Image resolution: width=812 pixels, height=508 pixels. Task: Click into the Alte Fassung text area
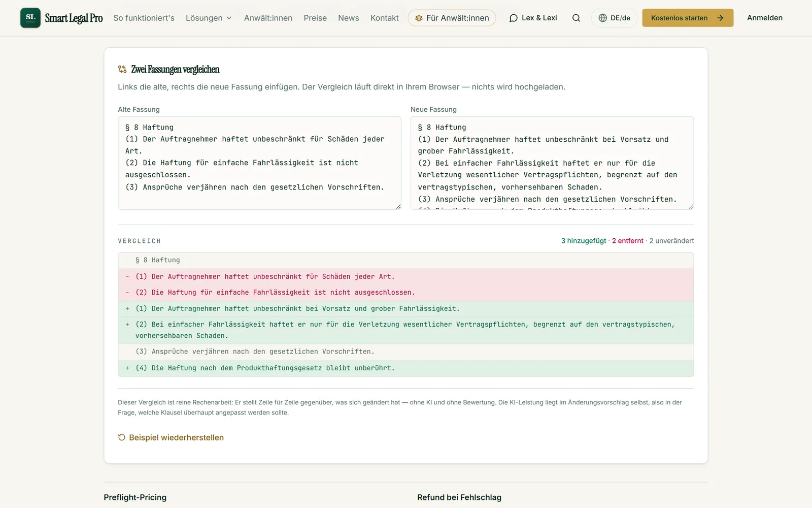(259, 163)
